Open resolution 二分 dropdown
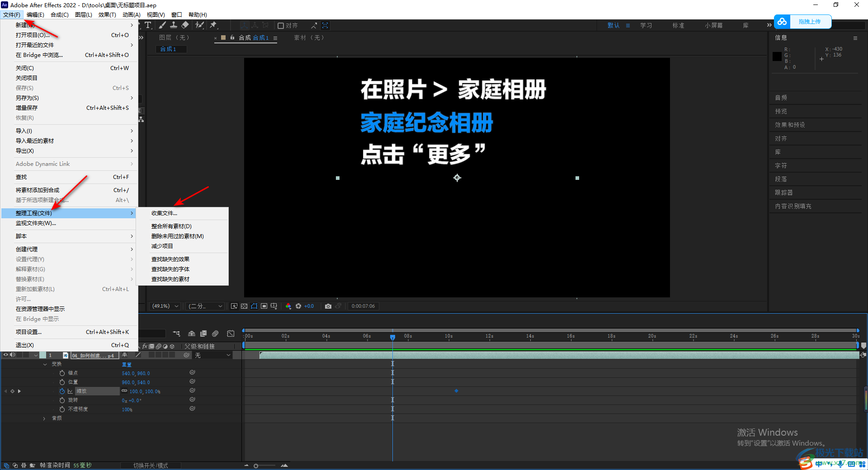Viewport: 868px width, 470px height. click(206, 306)
